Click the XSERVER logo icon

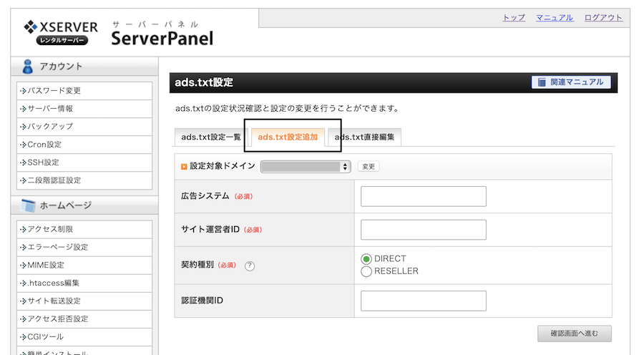(x=30, y=27)
